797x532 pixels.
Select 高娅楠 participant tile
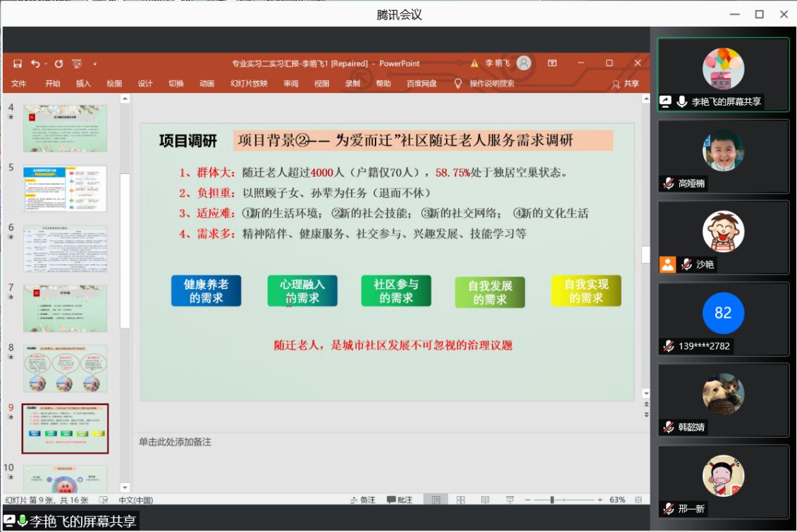[x=723, y=156]
